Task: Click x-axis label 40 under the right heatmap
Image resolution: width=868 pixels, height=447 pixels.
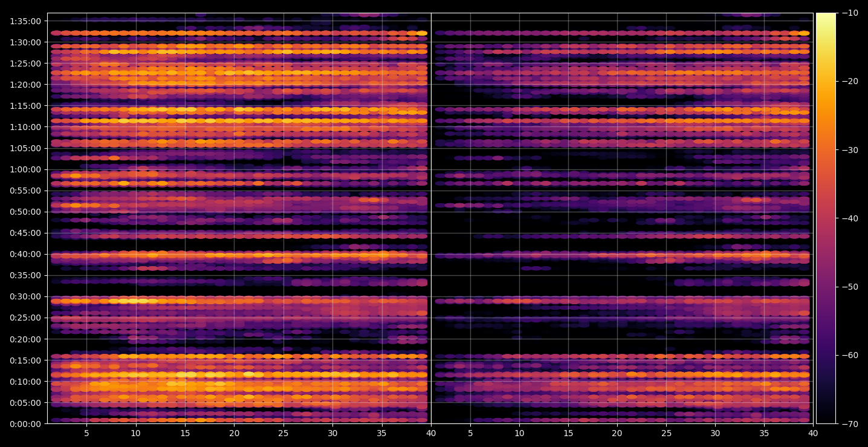Action: [x=814, y=433]
